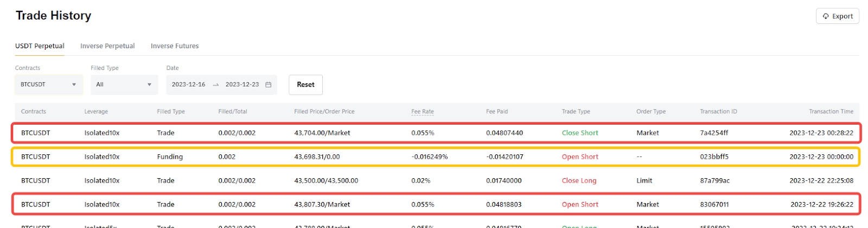The width and height of the screenshot is (868, 228).
Task: Click the Export button
Action: 837,16
